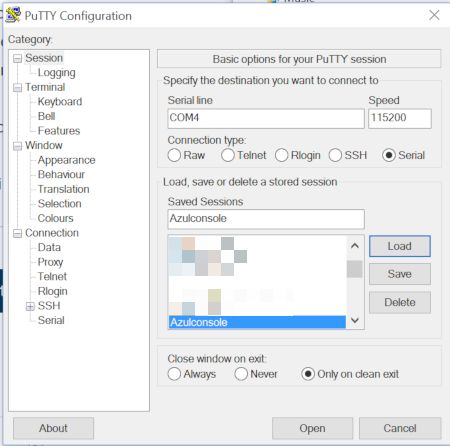
Task: Open the Proxy settings category
Action: point(50,262)
